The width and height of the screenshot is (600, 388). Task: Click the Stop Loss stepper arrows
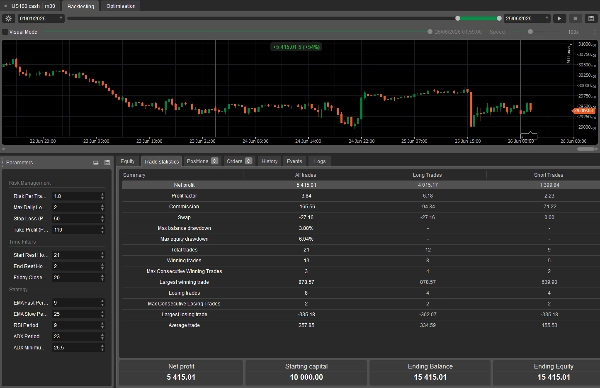click(x=102, y=219)
